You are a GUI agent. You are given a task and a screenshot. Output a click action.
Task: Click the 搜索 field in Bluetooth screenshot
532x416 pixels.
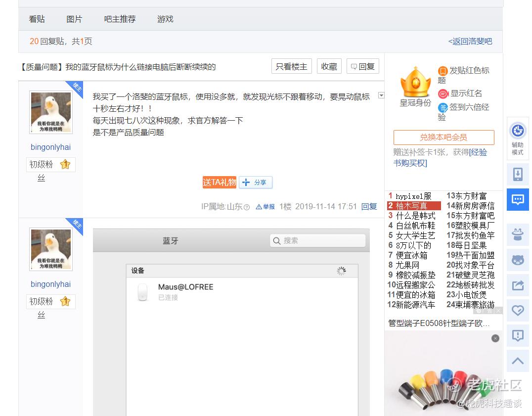coord(318,240)
